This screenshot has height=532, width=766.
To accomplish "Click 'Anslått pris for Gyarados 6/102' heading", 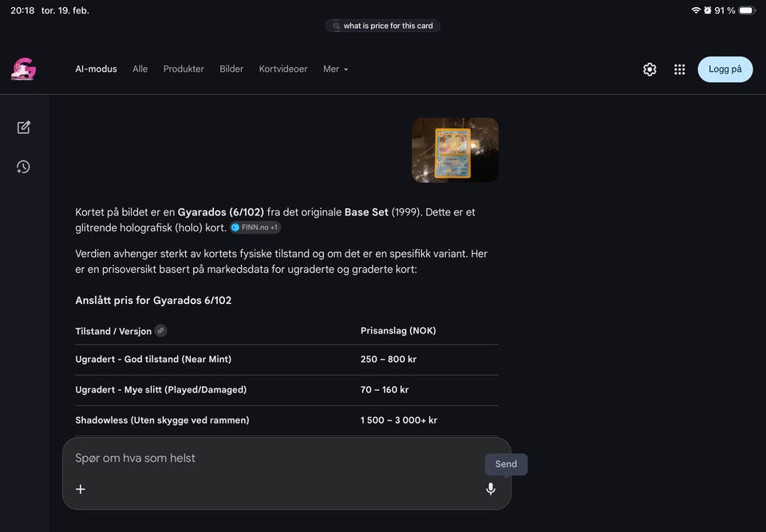I will click(153, 301).
